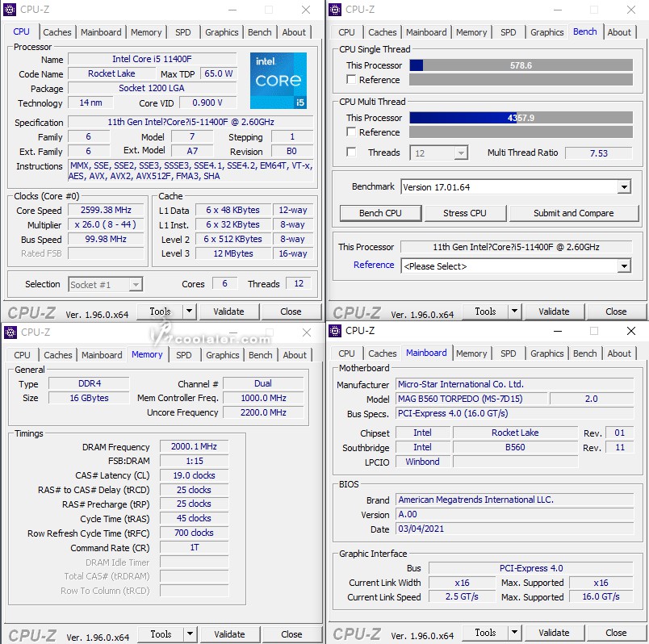The image size is (649, 644).
Task: Expand the Tools arrow in the Mainboard window
Action: [514, 633]
